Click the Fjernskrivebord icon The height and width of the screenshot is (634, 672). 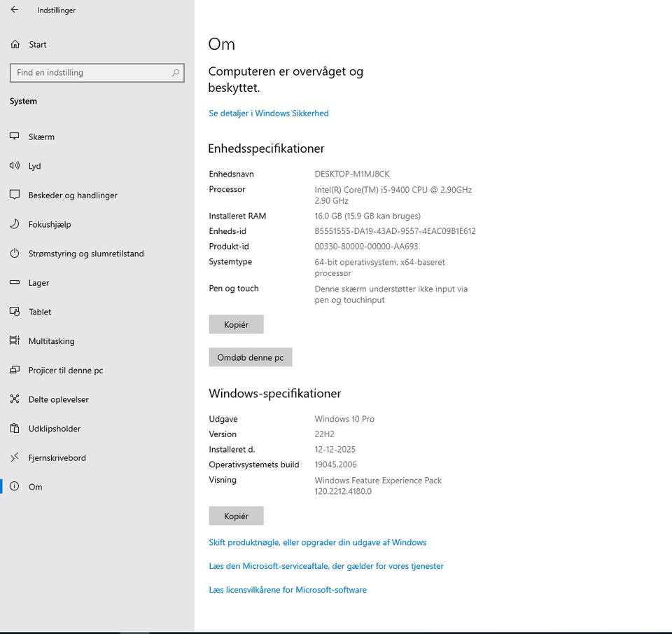pyautogui.click(x=15, y=457)
